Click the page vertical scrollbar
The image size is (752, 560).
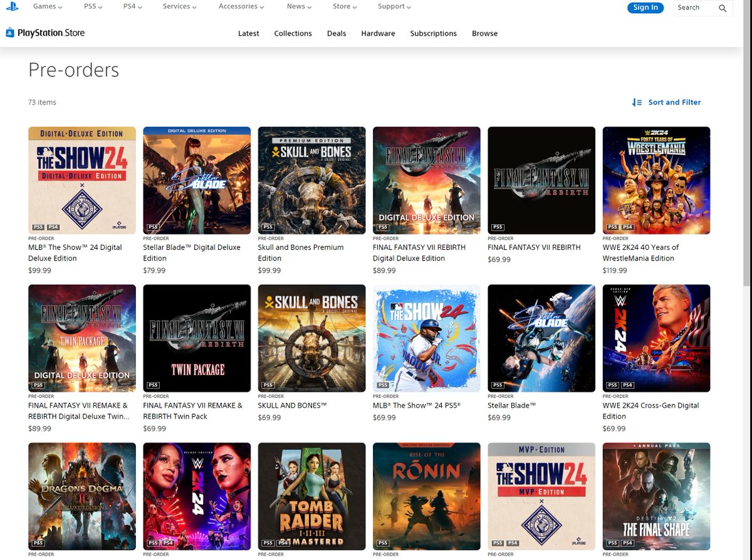coord(747,280)
